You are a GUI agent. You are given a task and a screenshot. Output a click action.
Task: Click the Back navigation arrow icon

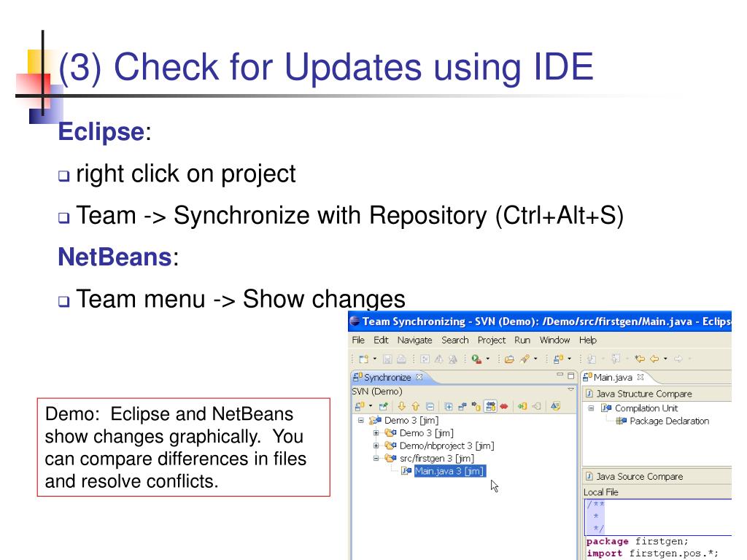coord(654,359)
